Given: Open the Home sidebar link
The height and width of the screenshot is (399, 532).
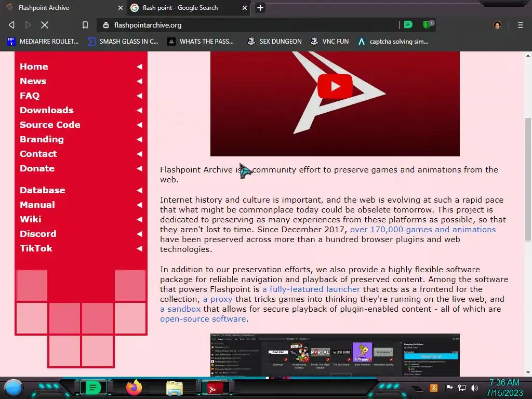Looking at the screenshot, I should [34, 66].
